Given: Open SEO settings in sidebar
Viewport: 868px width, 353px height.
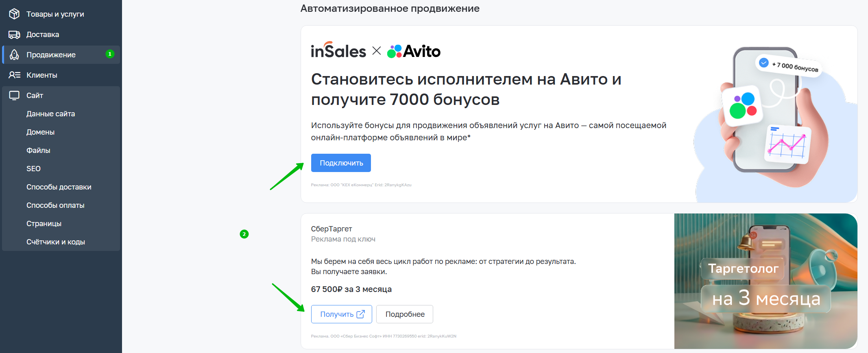Looking at the screenshot, I should (x=33, y=169).
